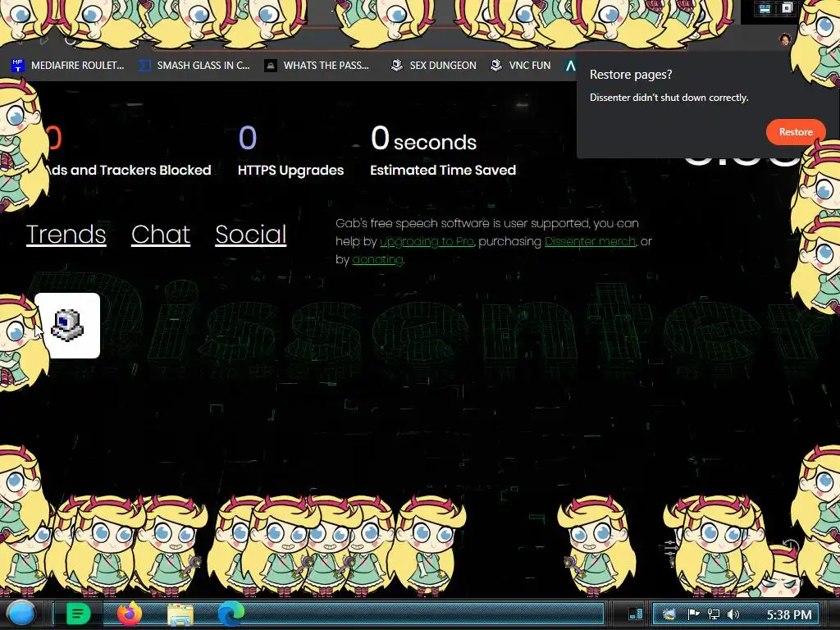Open the volume speaker tray icon
Viewport: 840px width, 630px height.
733,614
